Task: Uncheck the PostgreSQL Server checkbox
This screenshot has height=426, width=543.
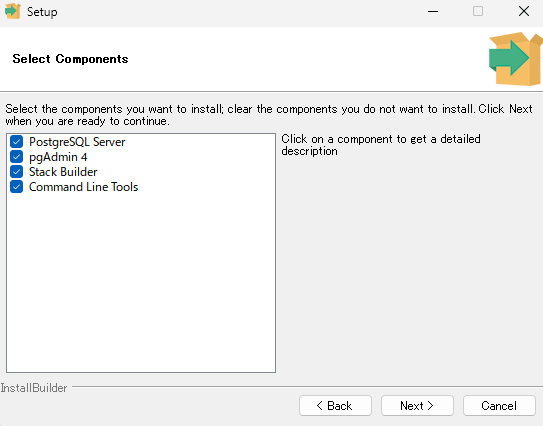Action: pyautogui.click(x=16, y=142)
